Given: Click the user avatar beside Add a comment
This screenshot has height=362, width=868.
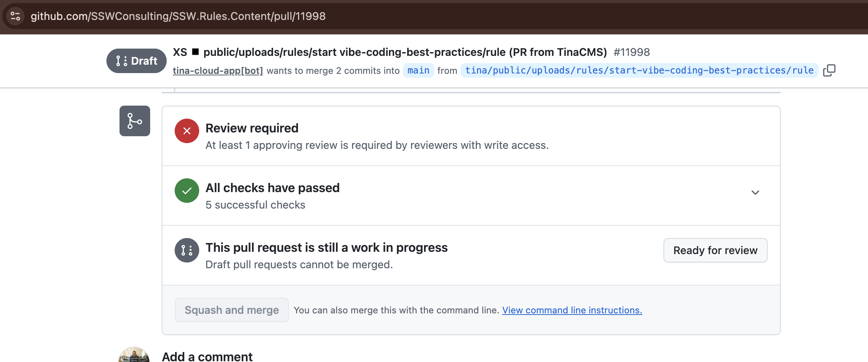Looking at the screenshot, I should click(x=134, y=356).
